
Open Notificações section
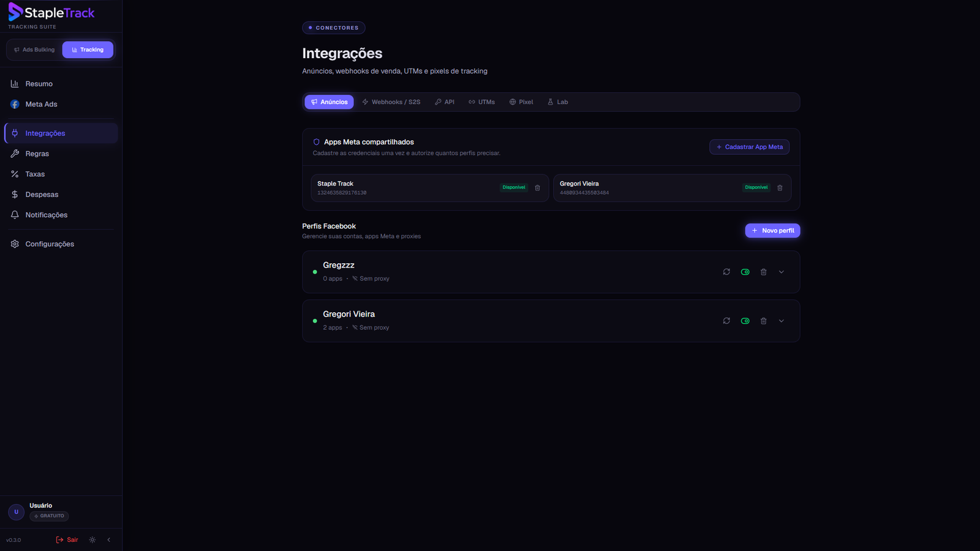pyautogui.click(x=61, y=215)
